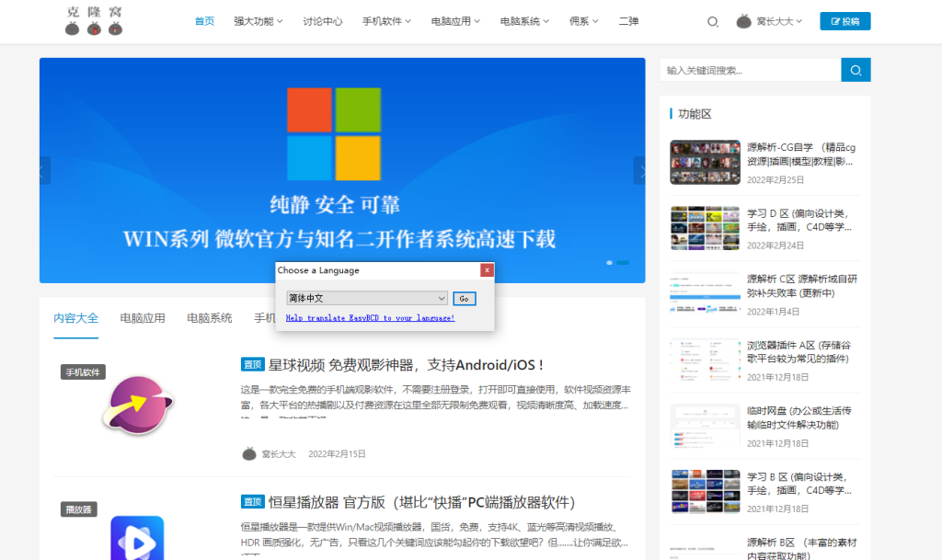Click the Windows banner slide image
The image size is (942, 560).
[x=342, y=170]
